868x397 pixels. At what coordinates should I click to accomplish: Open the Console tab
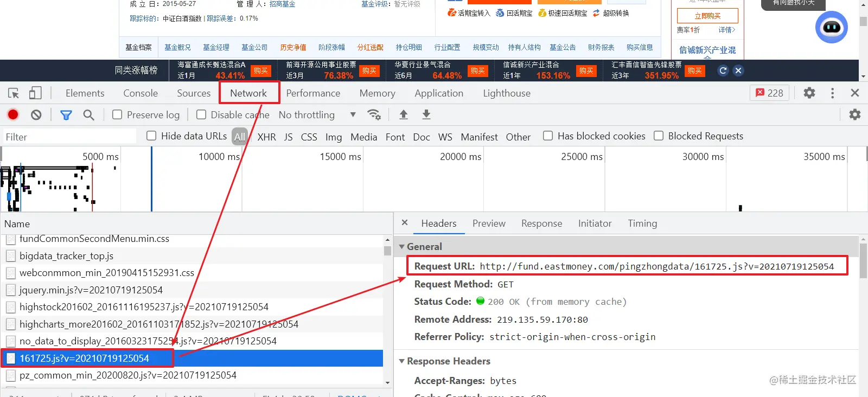click(141, 93)
